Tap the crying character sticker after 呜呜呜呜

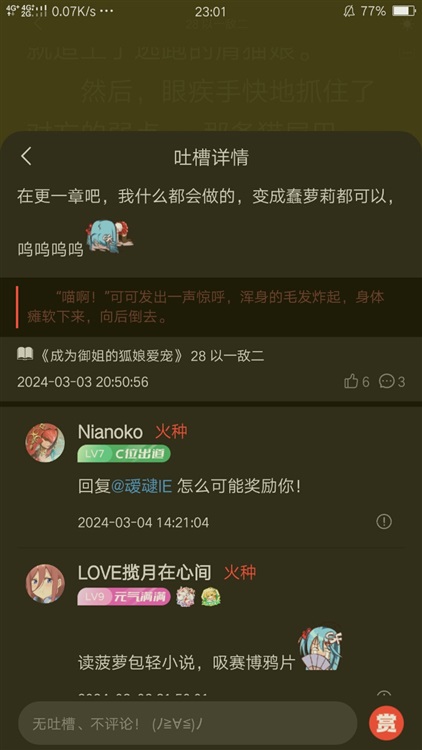coord(109,234)
